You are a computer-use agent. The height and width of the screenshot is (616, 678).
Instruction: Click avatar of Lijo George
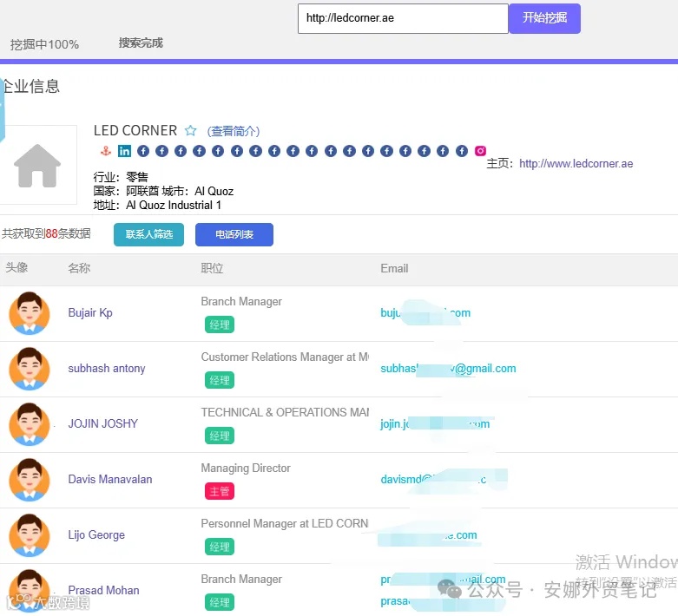point(30,535)
